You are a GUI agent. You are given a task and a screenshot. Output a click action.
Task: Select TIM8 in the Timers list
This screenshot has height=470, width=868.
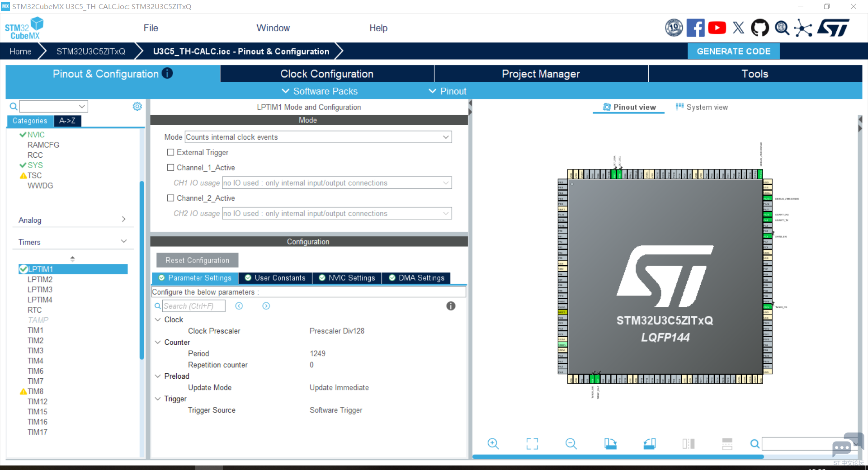click(x=35, y=391)
